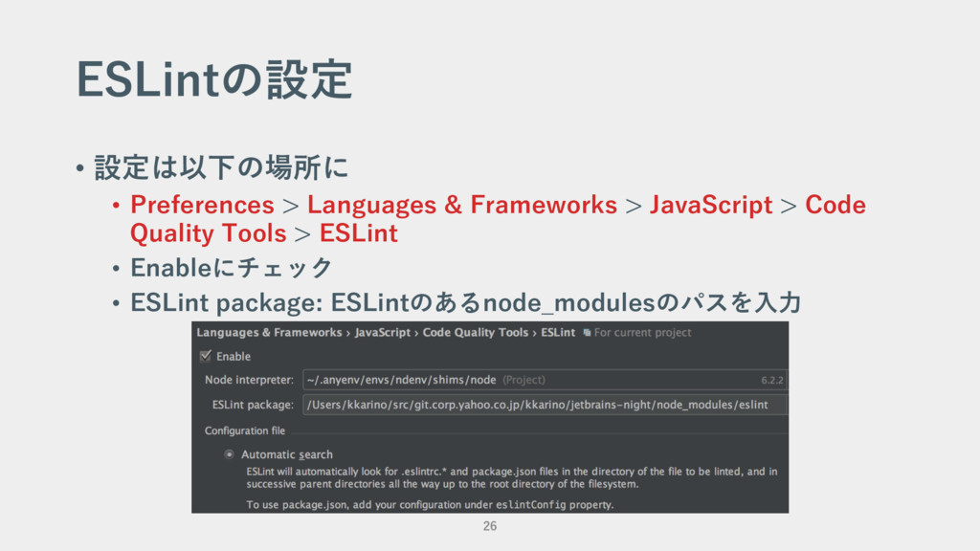Click the 'Node interpreter:' label
The height and width of the screenshot is (551, 980).
coord(250,380)
